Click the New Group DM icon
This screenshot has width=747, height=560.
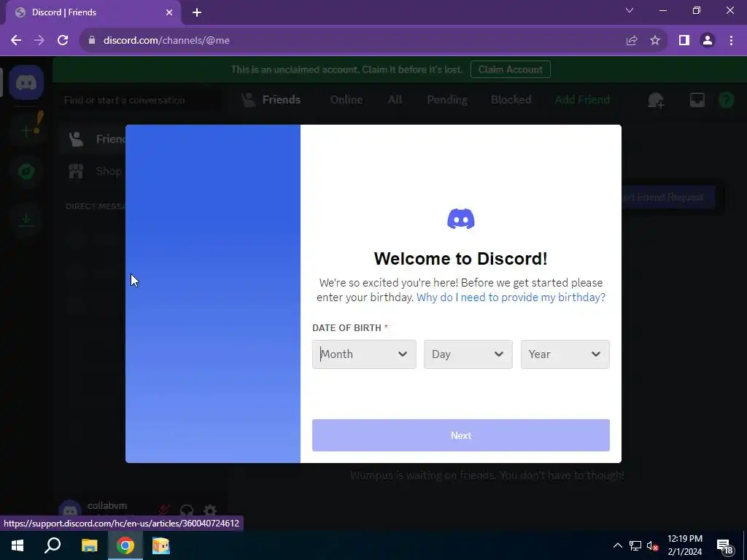pyautogui.click(x=656, y=100)
